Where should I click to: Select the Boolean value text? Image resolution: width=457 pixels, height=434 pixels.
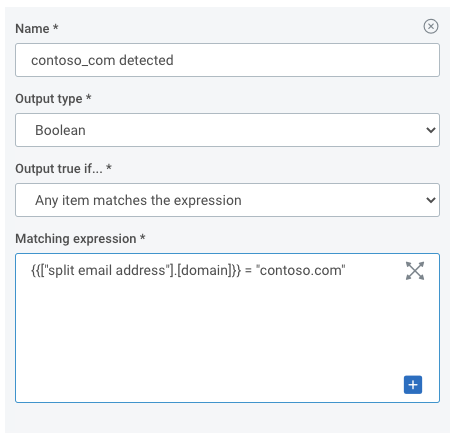pyautogui.click(x=60, y=130)
